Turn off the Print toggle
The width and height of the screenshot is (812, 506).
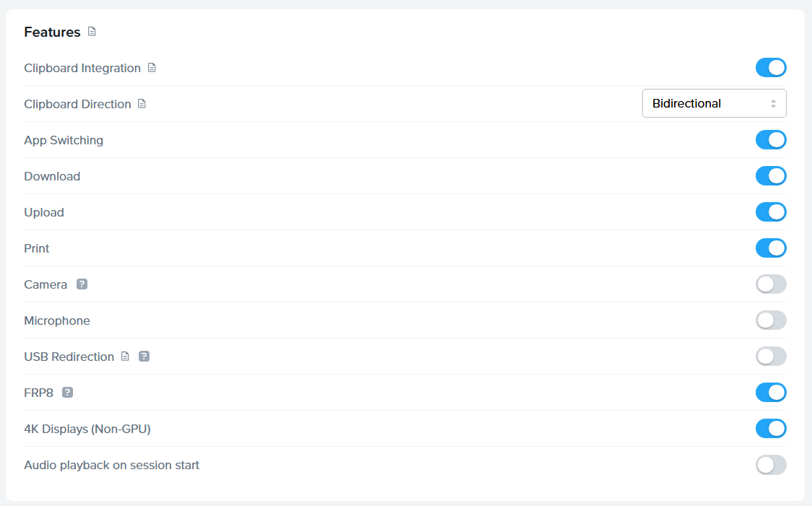coord(771,248)
